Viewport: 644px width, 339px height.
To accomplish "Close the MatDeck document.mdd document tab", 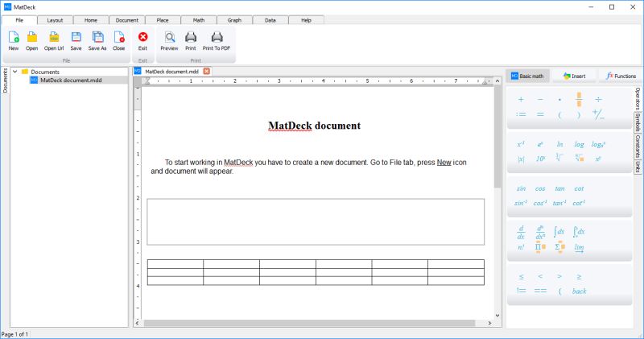I will (207, 71).
